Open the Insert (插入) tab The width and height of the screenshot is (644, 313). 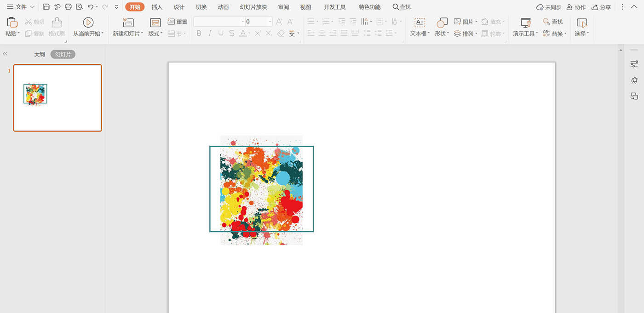click(157, 7)
